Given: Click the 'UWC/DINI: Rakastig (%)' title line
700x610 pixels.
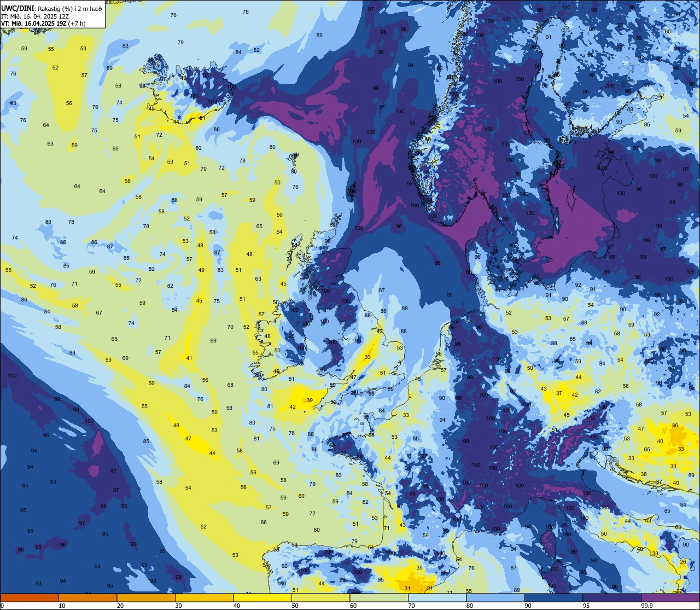Looking at the screenshot, I should pyautogui.click(x=51, y=8).
